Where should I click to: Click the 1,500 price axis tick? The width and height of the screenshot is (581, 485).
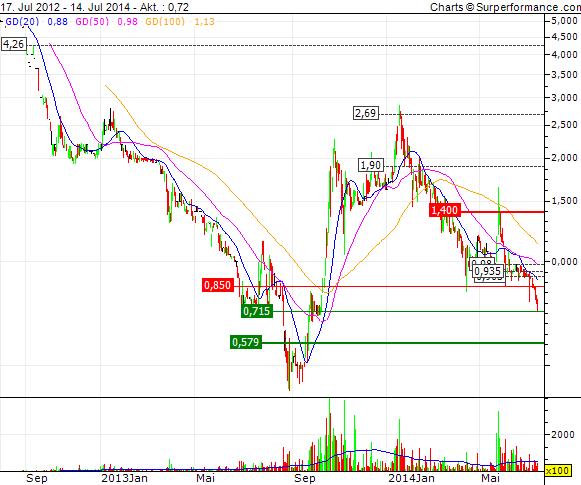[x=564, y=201]
